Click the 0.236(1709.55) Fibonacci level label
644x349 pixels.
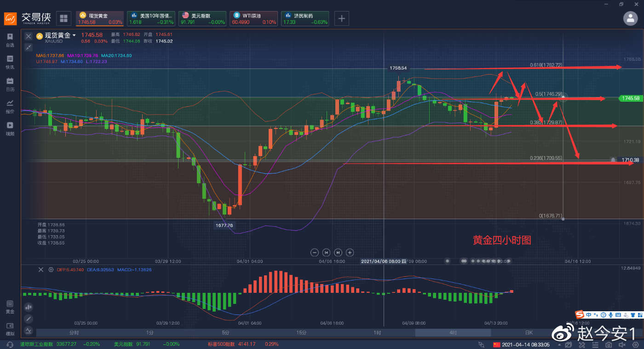[546, 158]
